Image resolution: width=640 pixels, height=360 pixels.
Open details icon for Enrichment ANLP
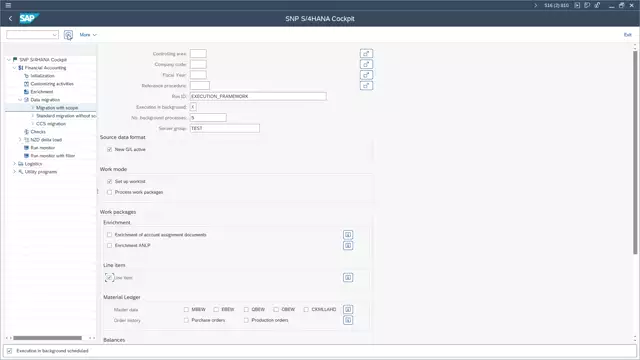click(x=348, y=245)
